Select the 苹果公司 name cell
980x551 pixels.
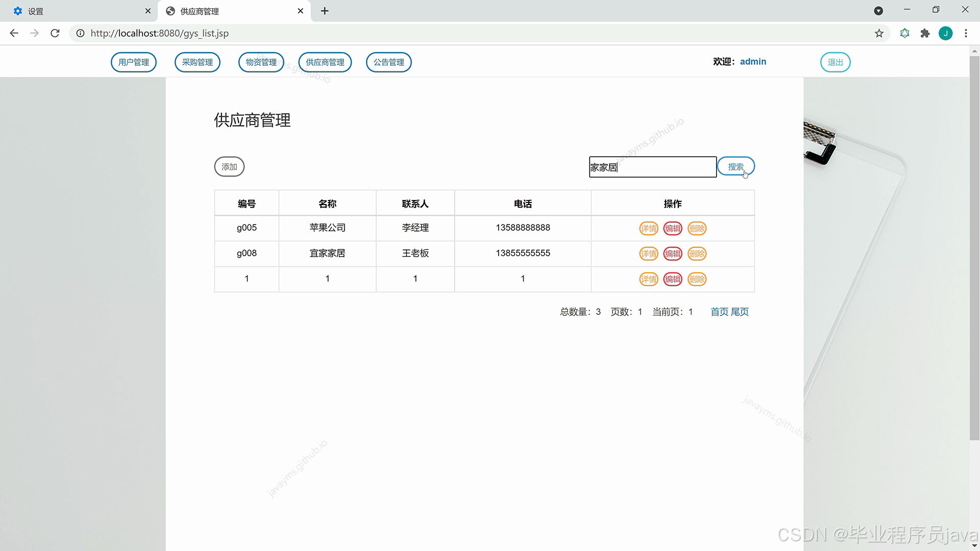[x=328, y=228]
